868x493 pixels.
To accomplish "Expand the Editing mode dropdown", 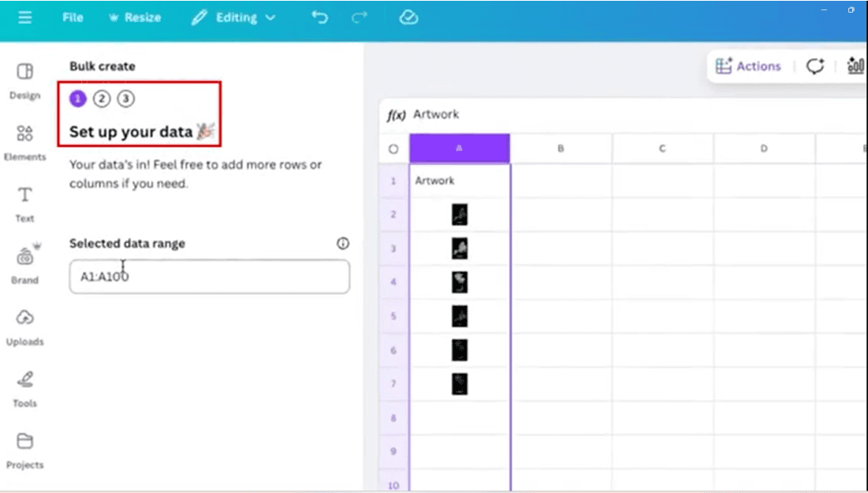I will [234, 17].
